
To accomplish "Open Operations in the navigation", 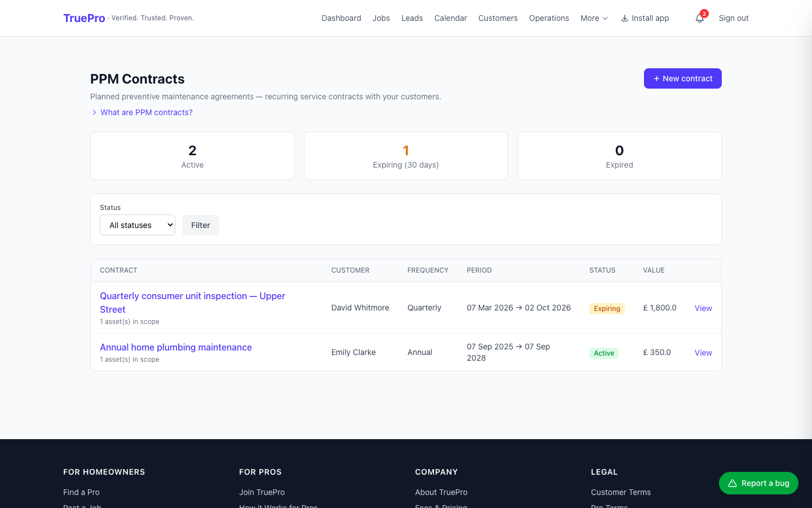I will (549, 18).
